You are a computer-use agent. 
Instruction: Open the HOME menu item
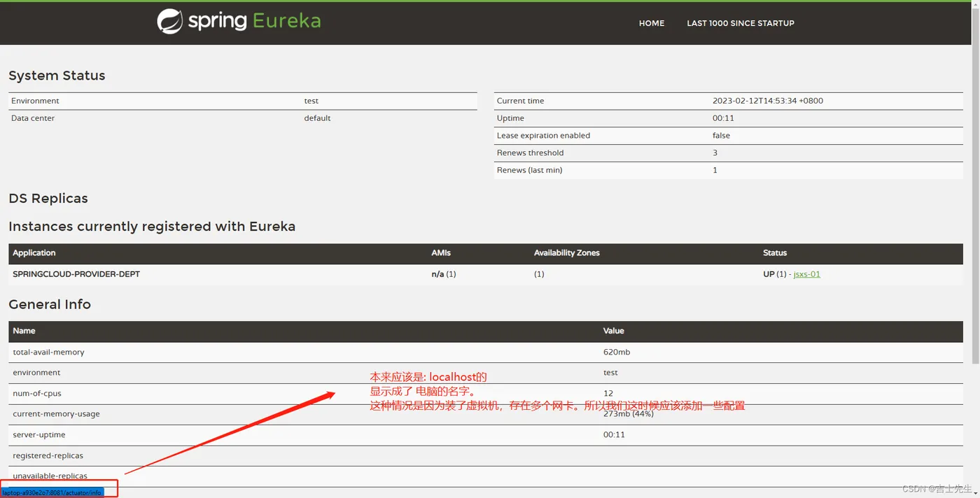point(652,23)
